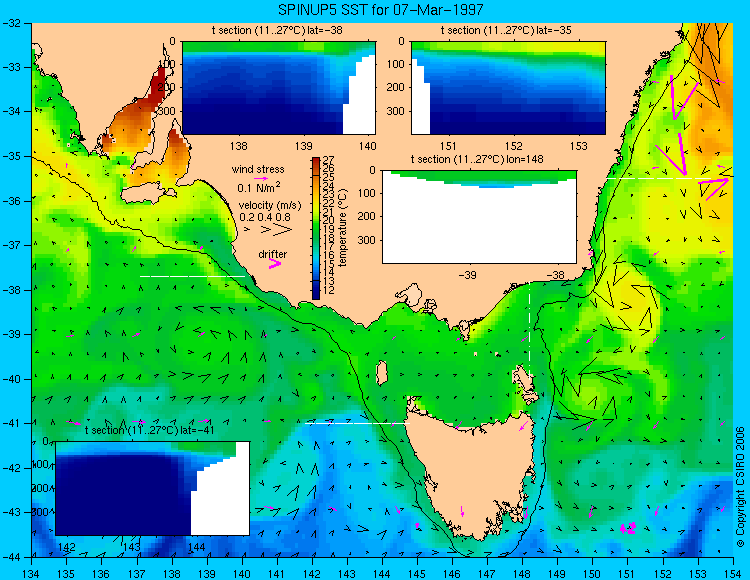Click '154' on the main longitude axis

tap(732, 574)
